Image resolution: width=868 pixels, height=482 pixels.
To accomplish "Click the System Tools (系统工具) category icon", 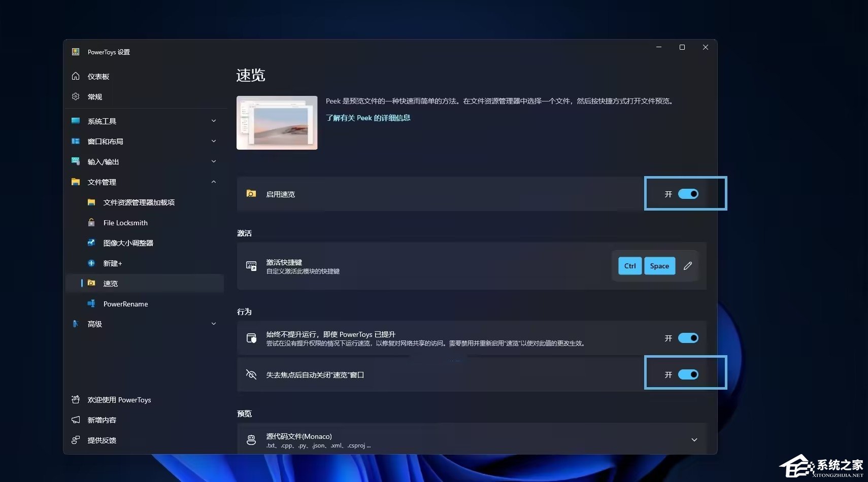I will click(x=76, y=121).
